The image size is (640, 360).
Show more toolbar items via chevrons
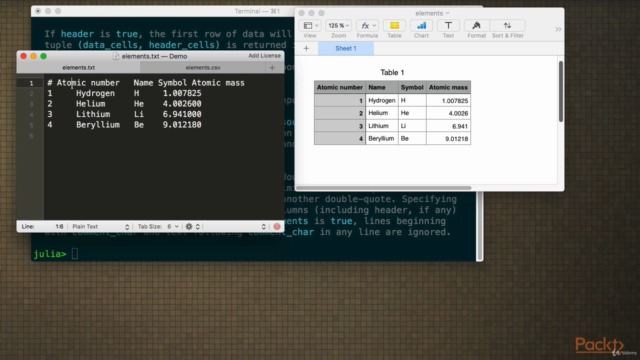tap(558, 29)
